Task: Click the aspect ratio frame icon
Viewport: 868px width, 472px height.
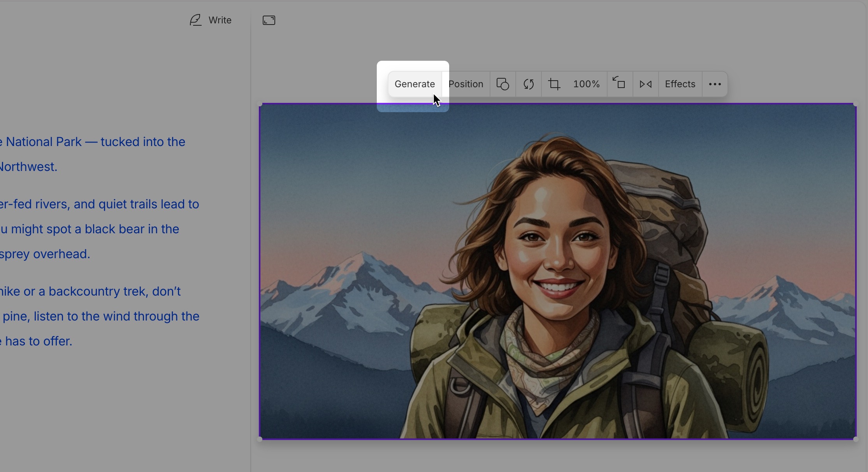Action: pyautogui.click(x=269, y=20)
